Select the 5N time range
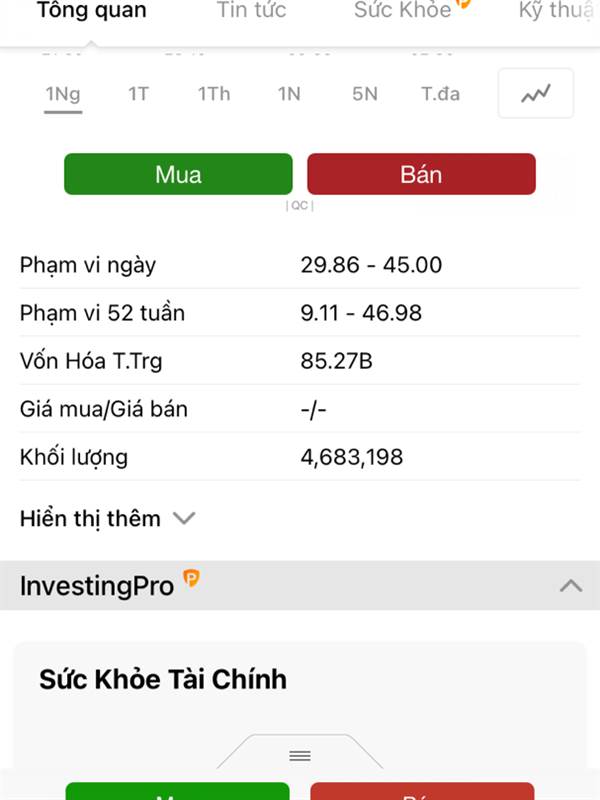 (365, 94)
